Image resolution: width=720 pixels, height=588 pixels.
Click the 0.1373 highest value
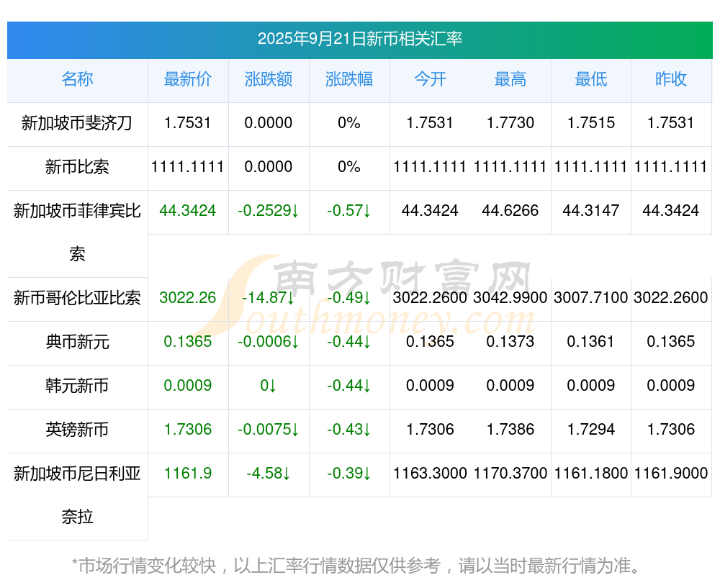pyautogui.click(x=510, y=342)
